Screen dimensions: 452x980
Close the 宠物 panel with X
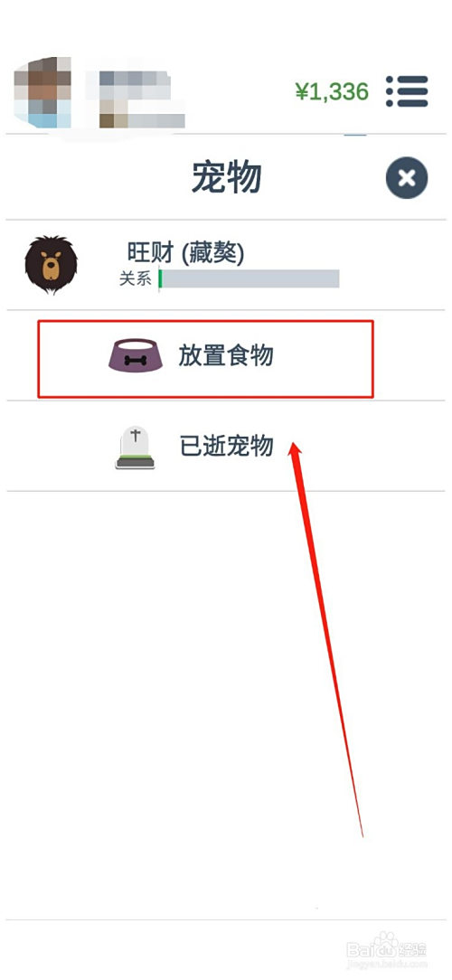click(407, 178)
